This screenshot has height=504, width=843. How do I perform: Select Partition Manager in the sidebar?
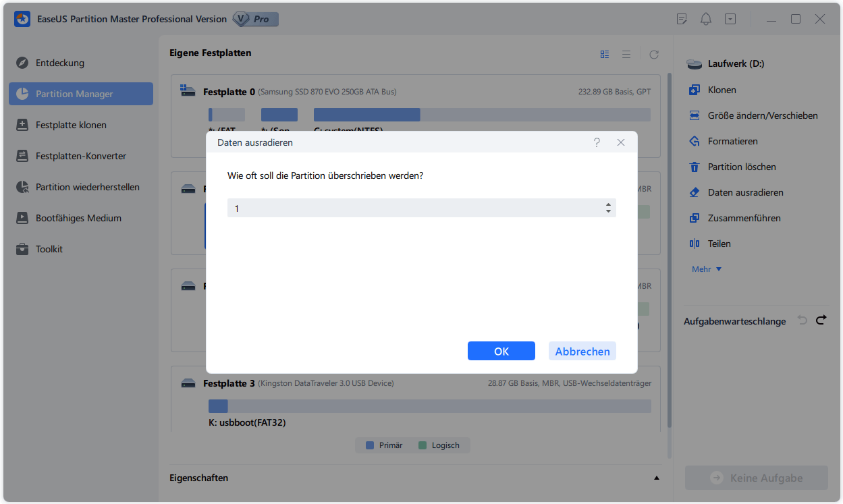point(81,94)
